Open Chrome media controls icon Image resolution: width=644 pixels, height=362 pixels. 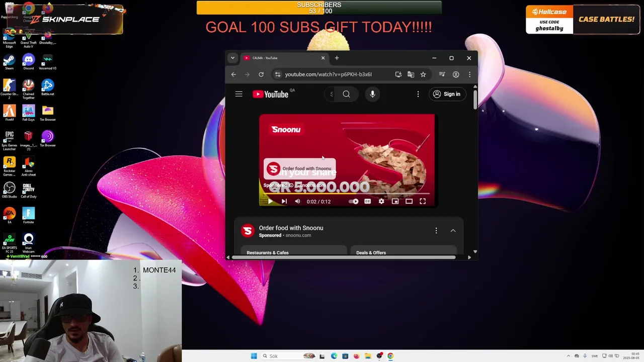pyautogui.click(x=442, y=74)
